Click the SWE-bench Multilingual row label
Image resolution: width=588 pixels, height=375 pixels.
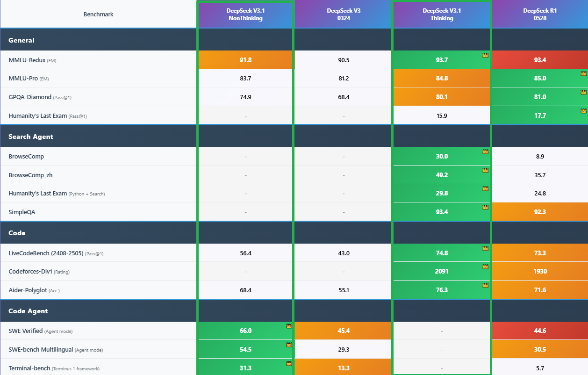pyautogui.click(x=56, y=350)
